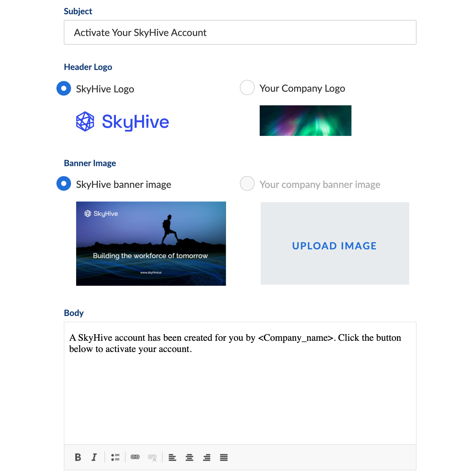Click the 'Subject' field label
The image size is (466, 476).
coord(78,11)
